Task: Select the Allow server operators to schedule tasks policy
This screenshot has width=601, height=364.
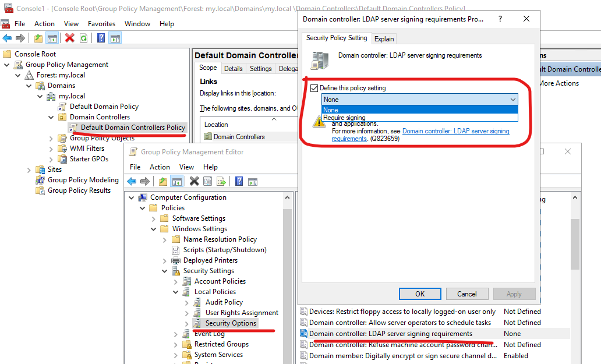Action: point(400,323)
